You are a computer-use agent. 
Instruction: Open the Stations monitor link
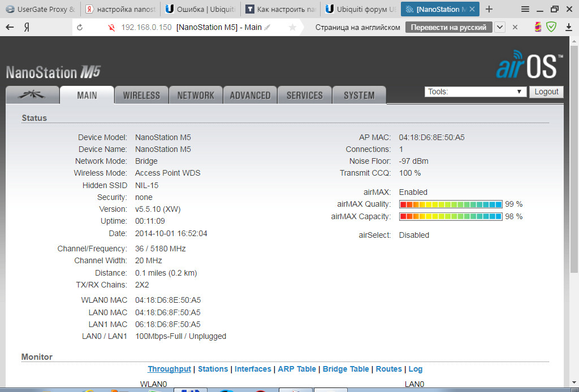coord(213,369)
